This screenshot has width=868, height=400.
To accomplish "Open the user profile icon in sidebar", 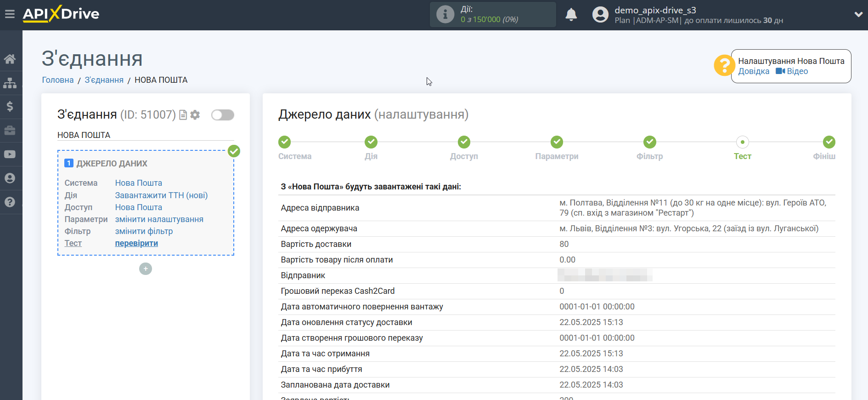I will pos(10,178).
